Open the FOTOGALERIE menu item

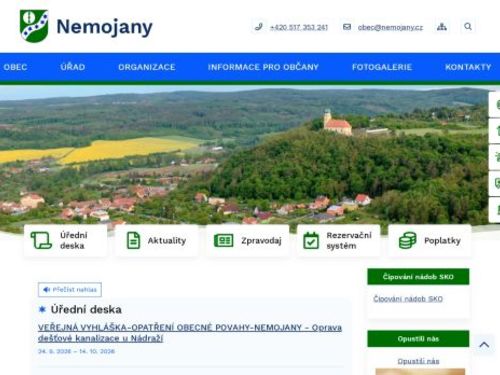tap(382, 67)
